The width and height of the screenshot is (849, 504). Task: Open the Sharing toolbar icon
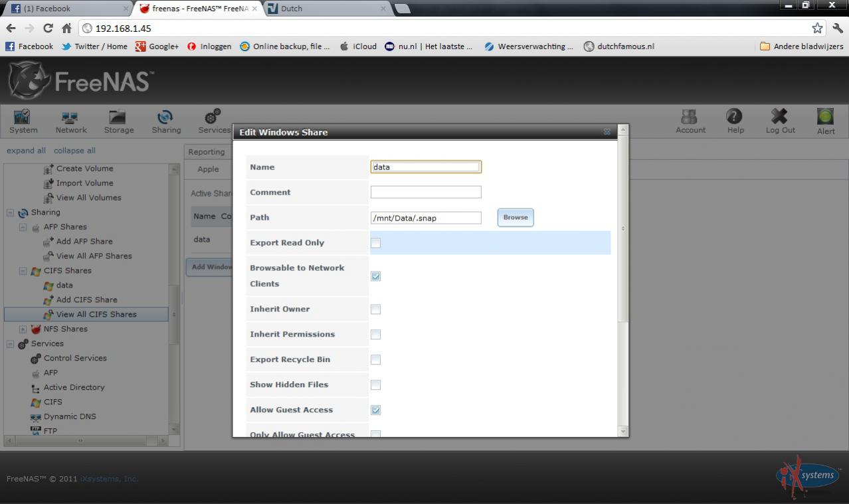[166, 122]
